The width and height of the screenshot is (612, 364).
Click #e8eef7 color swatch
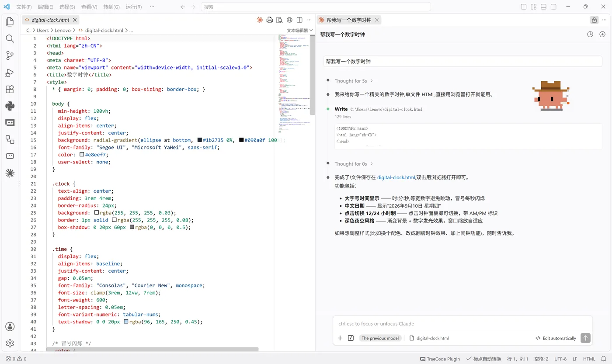point(82,155)
